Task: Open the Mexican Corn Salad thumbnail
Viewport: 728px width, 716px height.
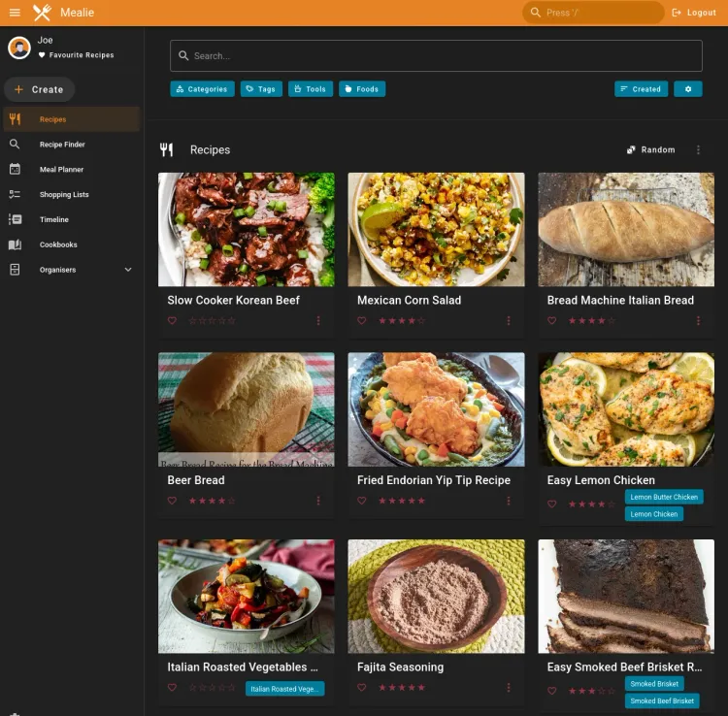Action: click(436, 229)
